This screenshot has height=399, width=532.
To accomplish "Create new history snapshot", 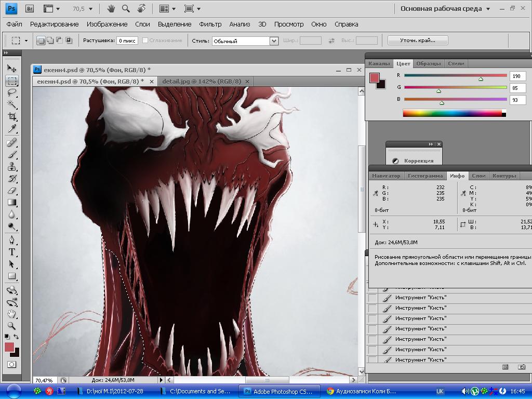I will 522,367.
